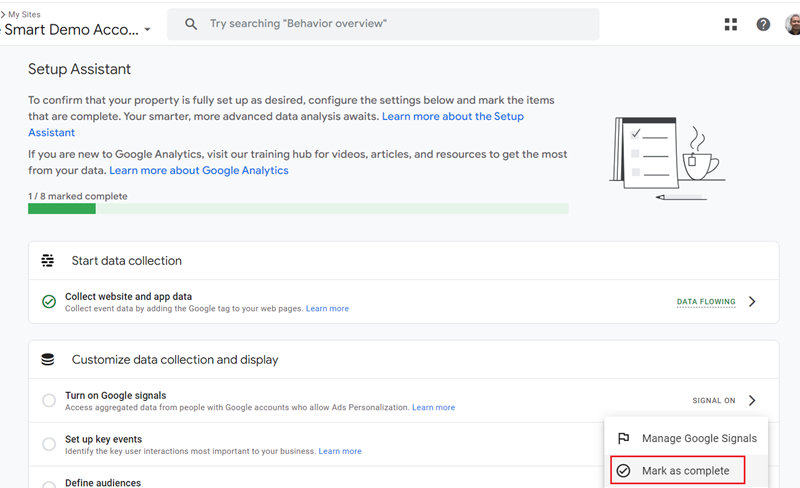Click the Setup Assistant heading
800x488 pixels.
tap(79, 69)
